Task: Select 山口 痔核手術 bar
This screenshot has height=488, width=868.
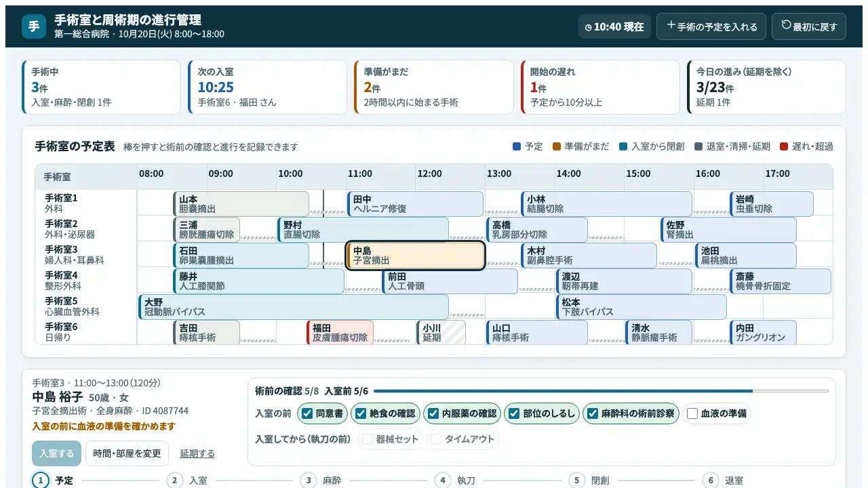Action: point(537,333)
